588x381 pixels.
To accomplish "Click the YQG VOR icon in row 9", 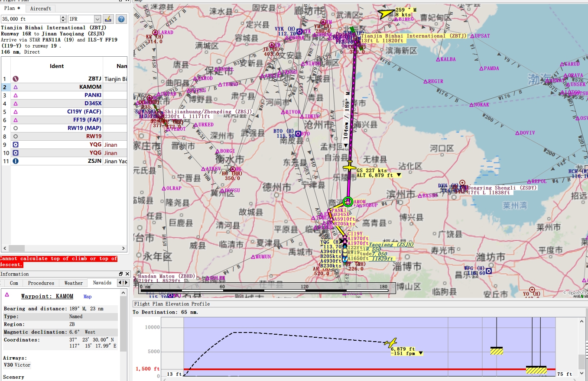I will [x=16, y=145].
